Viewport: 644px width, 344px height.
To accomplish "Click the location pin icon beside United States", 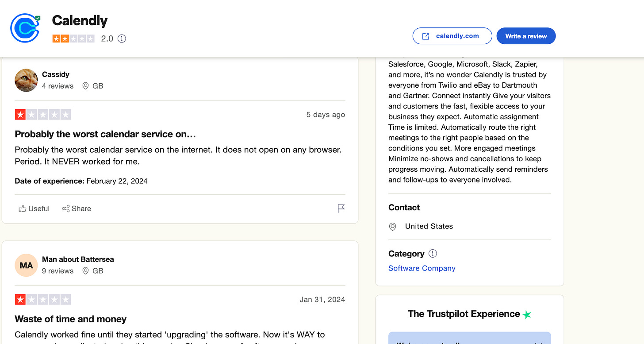I will pos(392,227).
